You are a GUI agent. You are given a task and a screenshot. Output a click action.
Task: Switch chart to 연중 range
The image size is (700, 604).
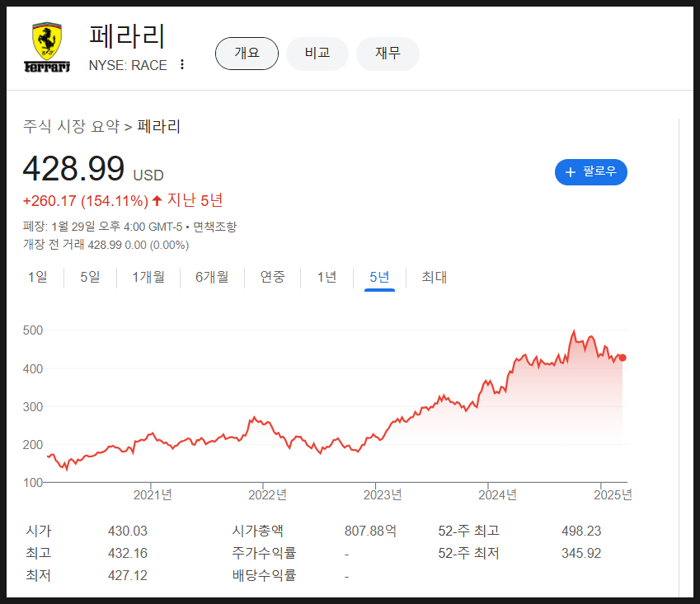coord(272,277)
